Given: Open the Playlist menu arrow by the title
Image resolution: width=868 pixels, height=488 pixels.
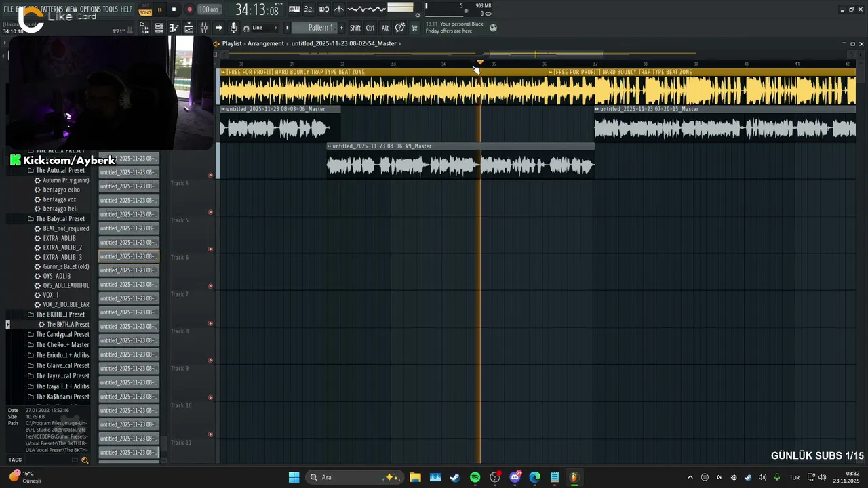Looking at the screenshot, I should [216, 43].
